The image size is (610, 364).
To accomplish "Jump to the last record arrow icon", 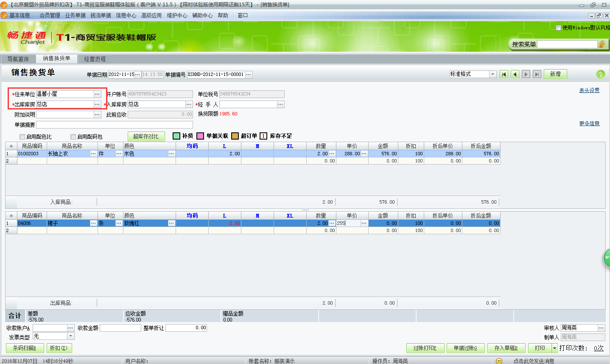I will pos(537,74).
